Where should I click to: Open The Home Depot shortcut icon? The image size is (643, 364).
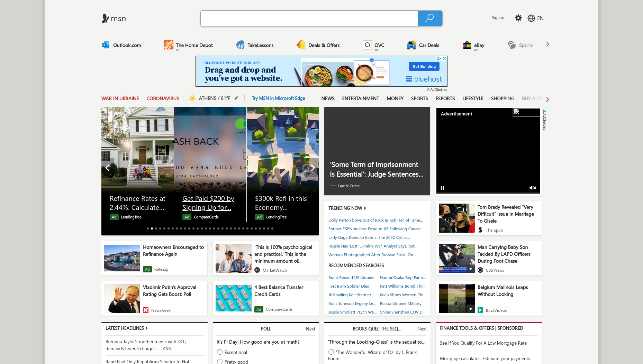[x=169, y=45]
